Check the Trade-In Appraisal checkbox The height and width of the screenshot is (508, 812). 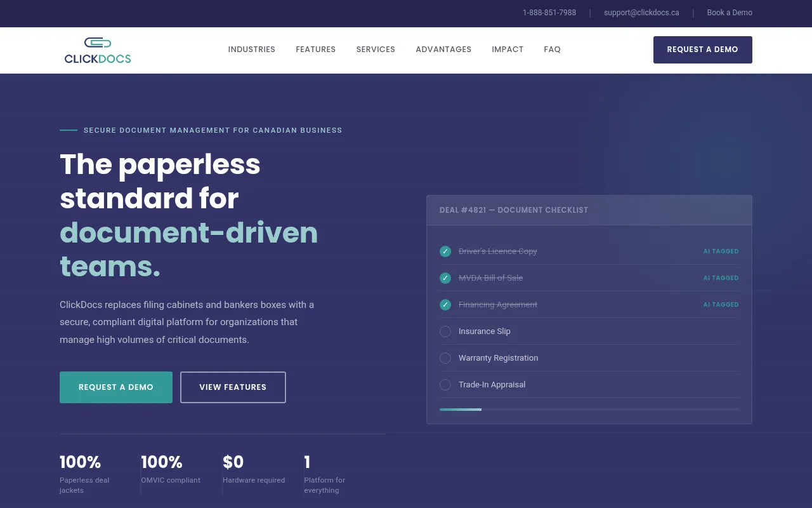coord(445,385)
